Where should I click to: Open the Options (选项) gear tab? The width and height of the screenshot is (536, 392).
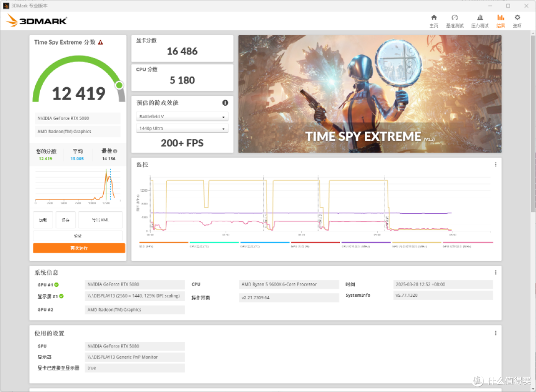pyautogui.click(x=517, y=21)
